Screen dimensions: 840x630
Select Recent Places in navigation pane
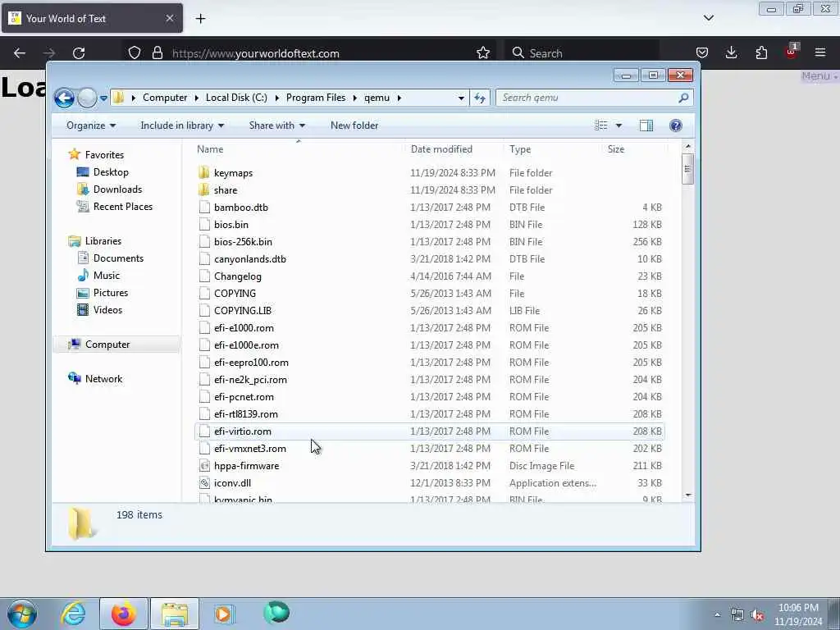[123, 206]
